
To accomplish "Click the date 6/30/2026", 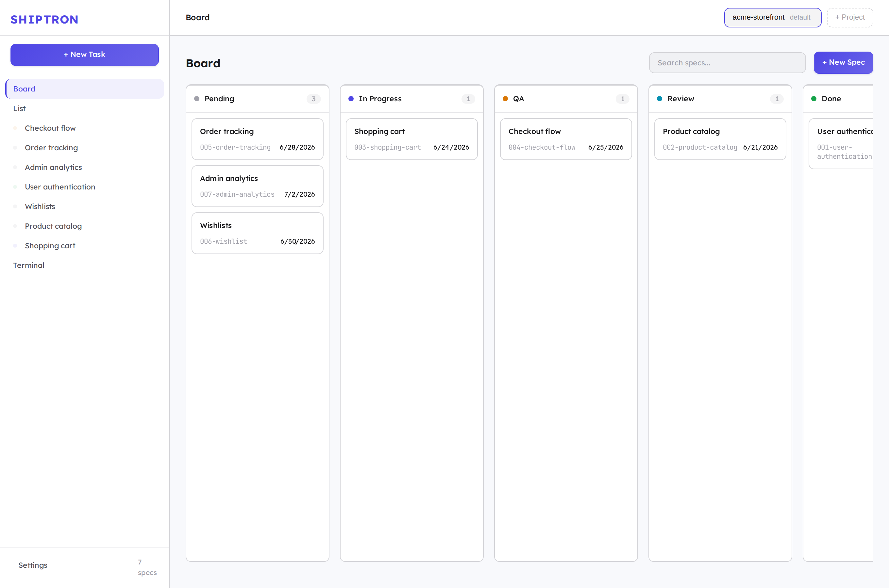I will click(297, 241).
